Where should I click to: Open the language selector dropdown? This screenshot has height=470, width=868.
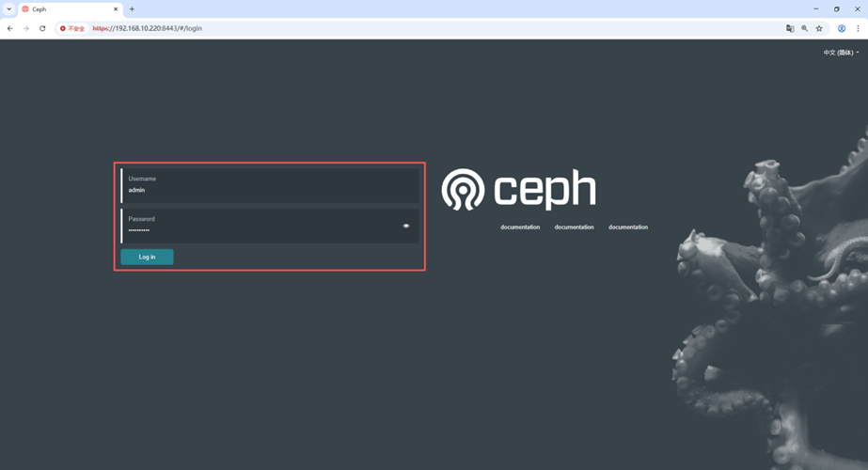tap(841, 53)
